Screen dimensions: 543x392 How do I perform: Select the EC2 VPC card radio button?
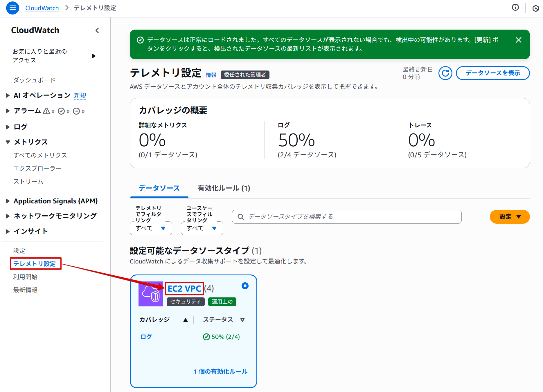click(x=245, y=286)
